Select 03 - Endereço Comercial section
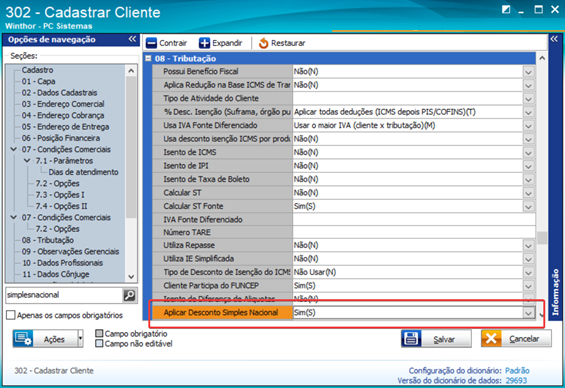The image size is (565, 388). point(63,104)
